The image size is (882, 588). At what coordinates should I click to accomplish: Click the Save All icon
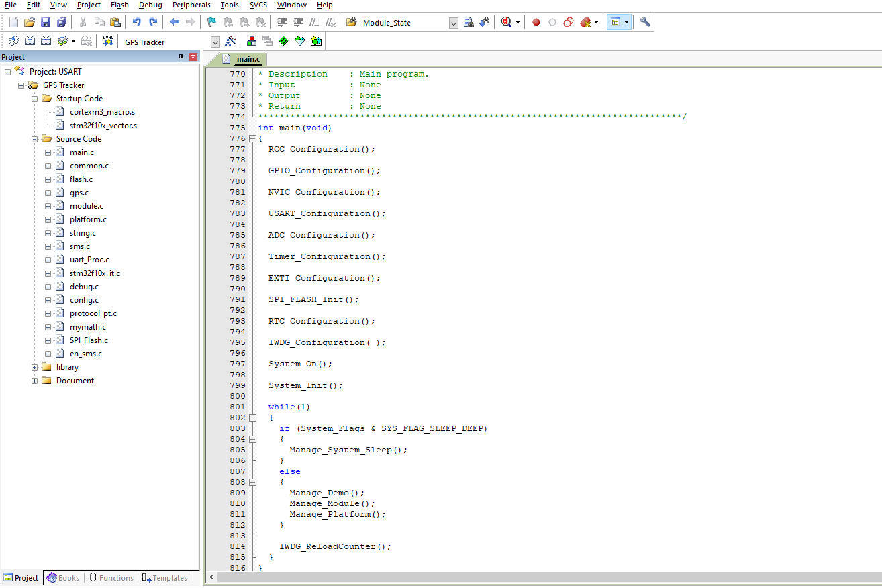62,22
